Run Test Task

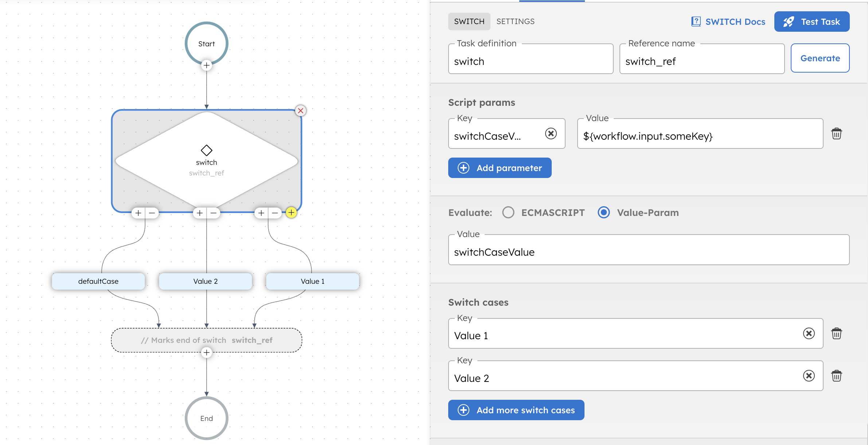pos(812,22)
